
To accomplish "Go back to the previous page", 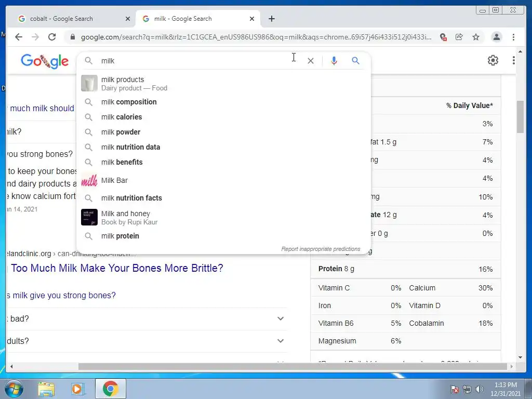I will pos(19,37).
